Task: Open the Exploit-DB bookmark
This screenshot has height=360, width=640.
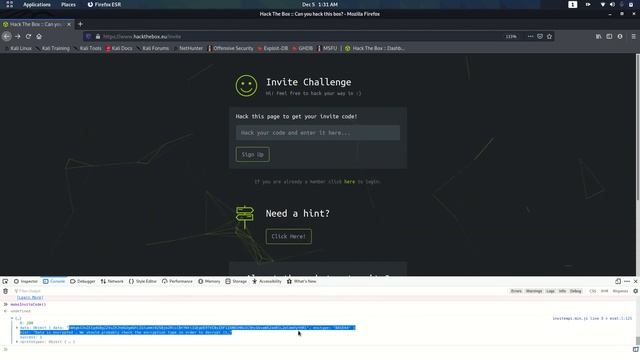Action: tap(273, 48)
